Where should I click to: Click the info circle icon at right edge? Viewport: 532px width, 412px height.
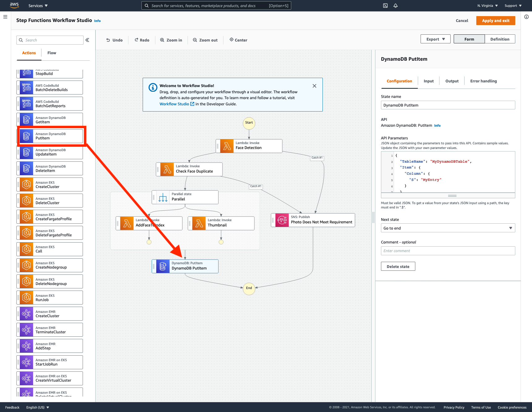tap(526, 17)
